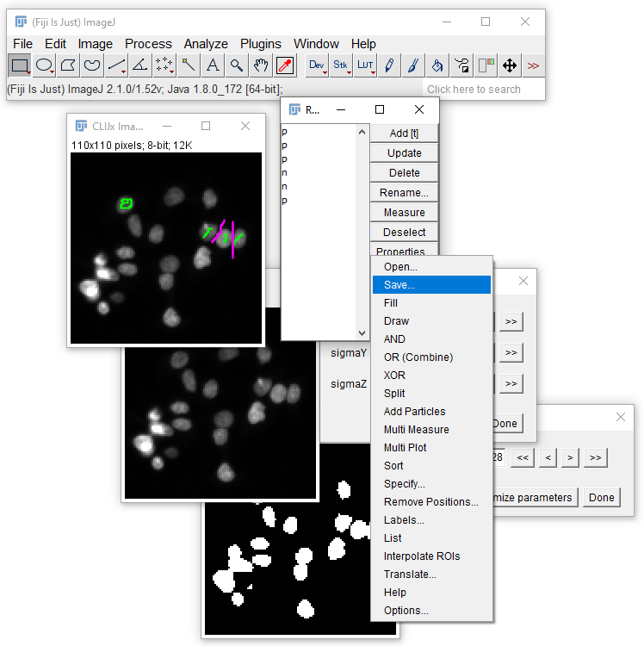644x646 pixels.
Task: Select the Polygon selection tool
Action: click(x=68, y=65)
